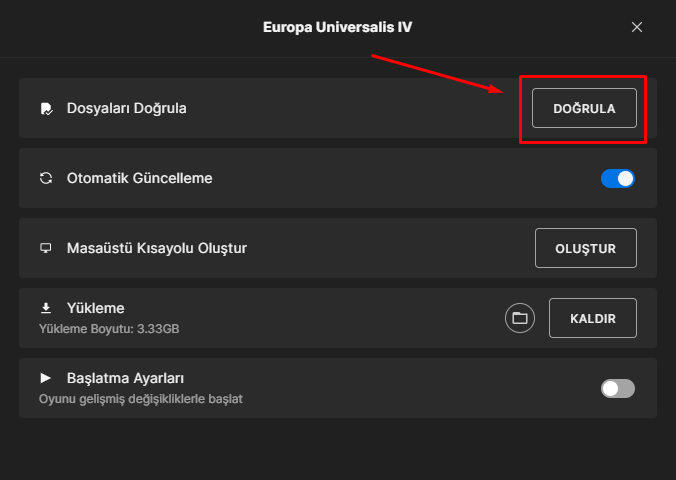676x480 pixels.
Task: Click the Yükleme heading text
Action: pyautogui.click(x=96, y=308)
